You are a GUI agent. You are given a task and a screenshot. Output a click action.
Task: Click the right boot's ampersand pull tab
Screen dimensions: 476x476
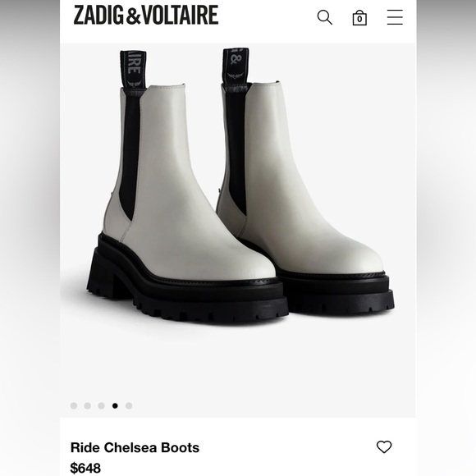pos(236,66)
